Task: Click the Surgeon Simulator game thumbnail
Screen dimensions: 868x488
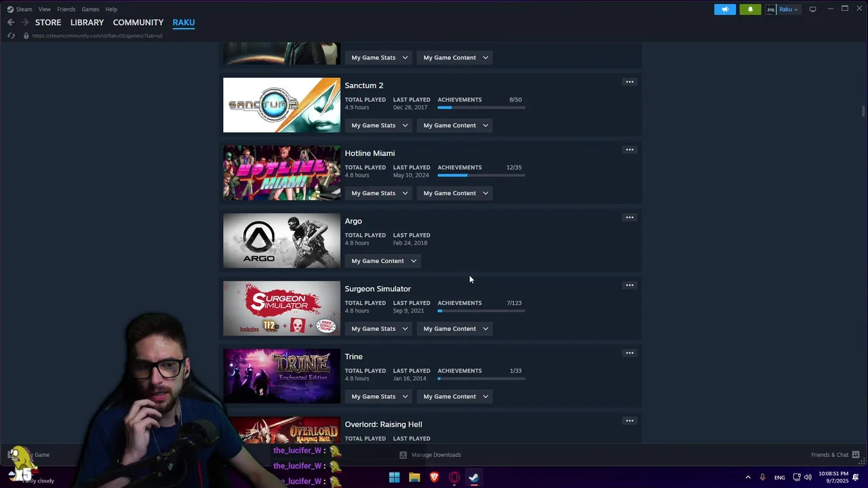Action: [281, 308]
